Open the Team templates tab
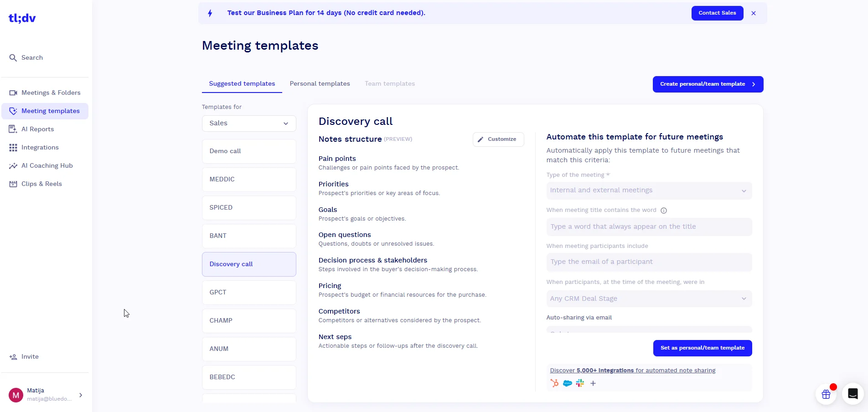868x412 pixels. coord(389,84)
